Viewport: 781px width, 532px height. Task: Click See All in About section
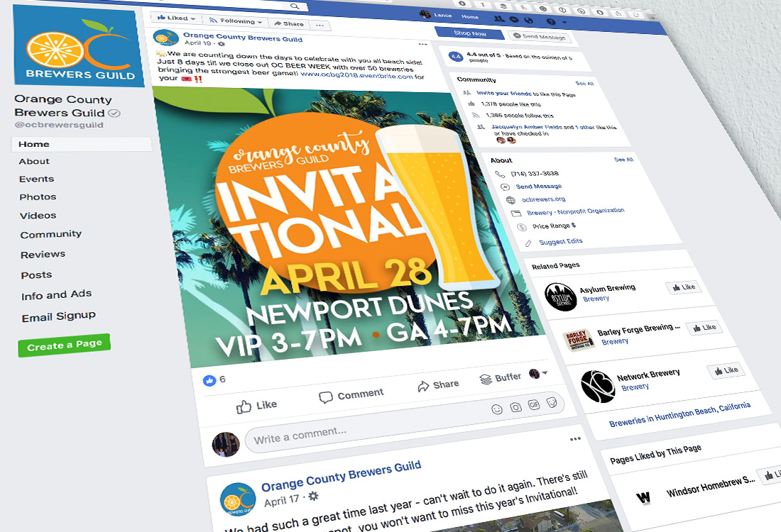click(623, 160)
